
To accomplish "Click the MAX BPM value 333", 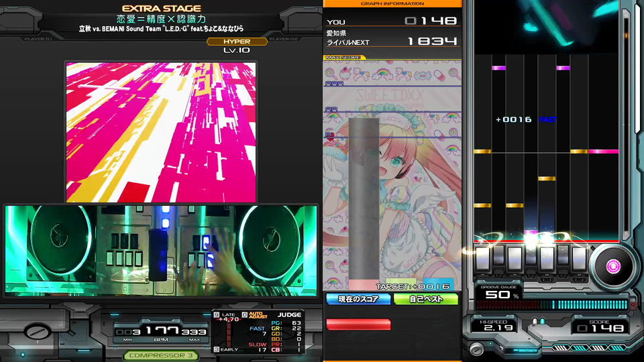I will pos(195,332).
